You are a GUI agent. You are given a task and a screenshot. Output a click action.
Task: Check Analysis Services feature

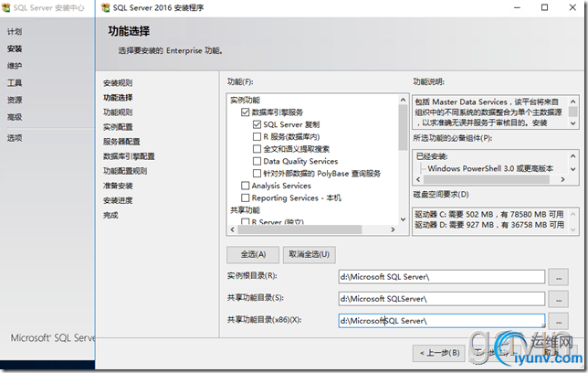(246, 186)
